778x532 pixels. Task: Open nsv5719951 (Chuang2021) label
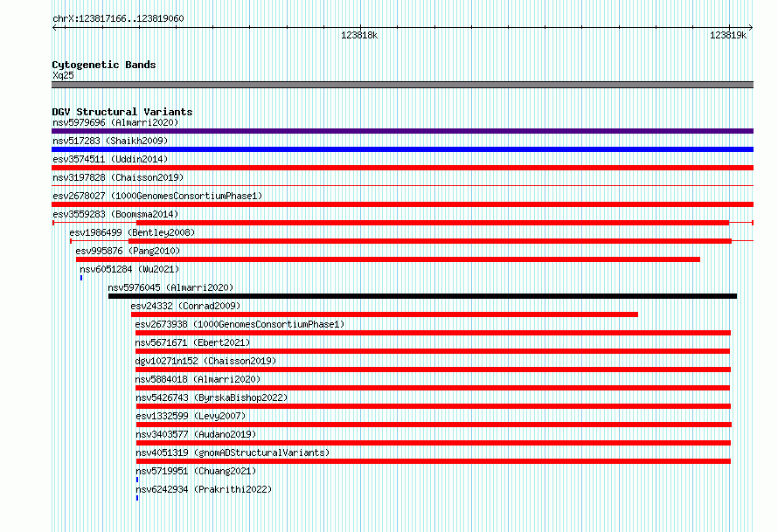[196, 471]
